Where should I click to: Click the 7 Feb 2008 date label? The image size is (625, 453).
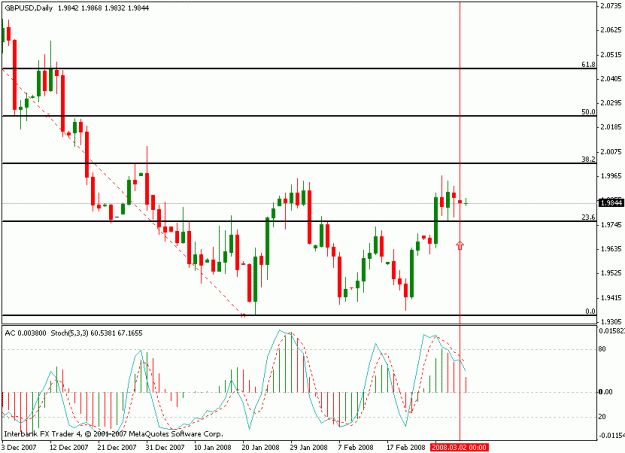pyautogui.click(x=356, y=447)
